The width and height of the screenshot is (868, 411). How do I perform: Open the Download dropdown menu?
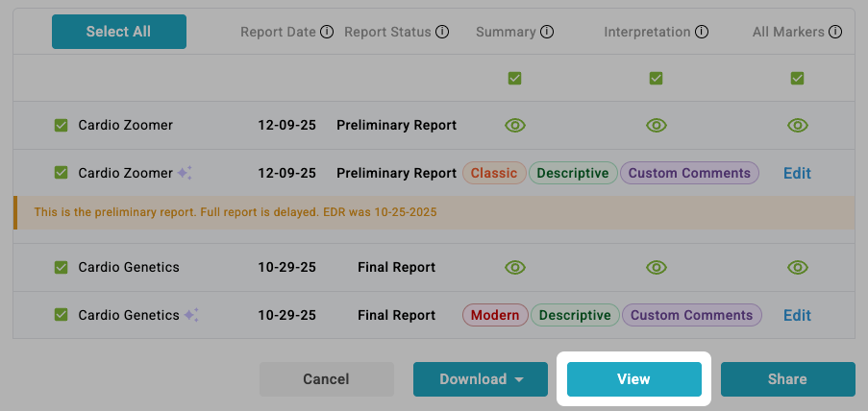(x=481, y=379)
